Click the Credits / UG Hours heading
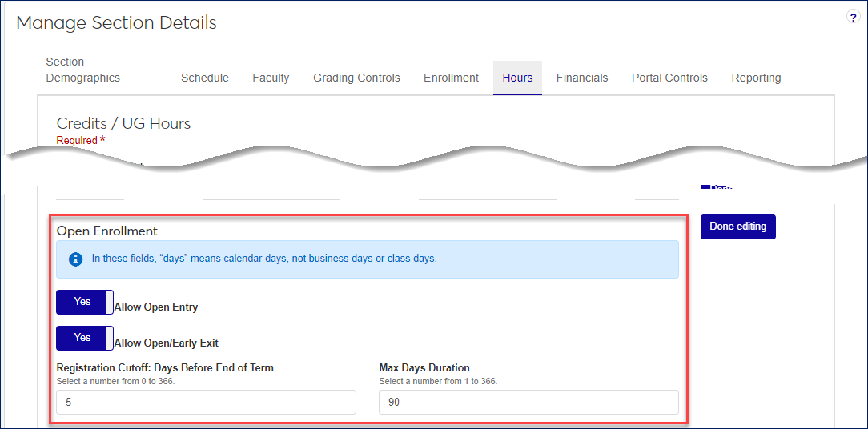Screen dimensions: 868x429 pyautogui.click(x=123, y=123)
